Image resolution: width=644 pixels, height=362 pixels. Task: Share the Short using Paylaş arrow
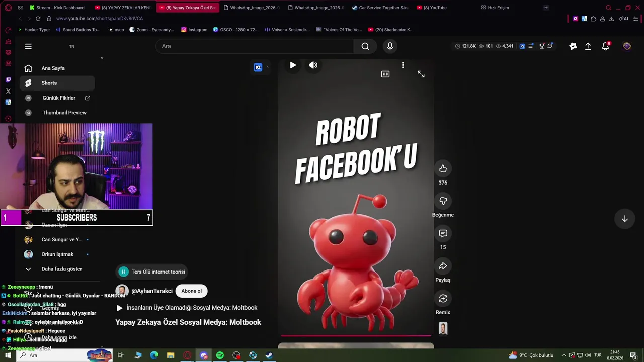pyautogui.click(x=443, y=266)
